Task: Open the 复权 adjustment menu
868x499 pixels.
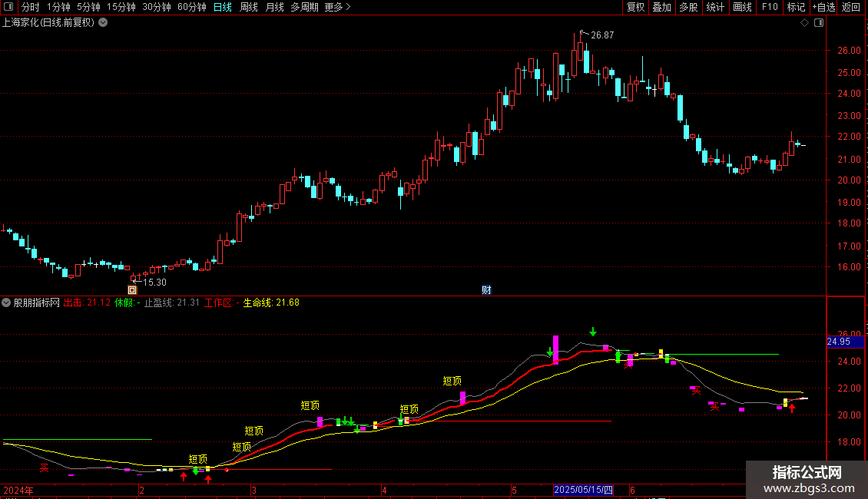Action: pos(635,7)
